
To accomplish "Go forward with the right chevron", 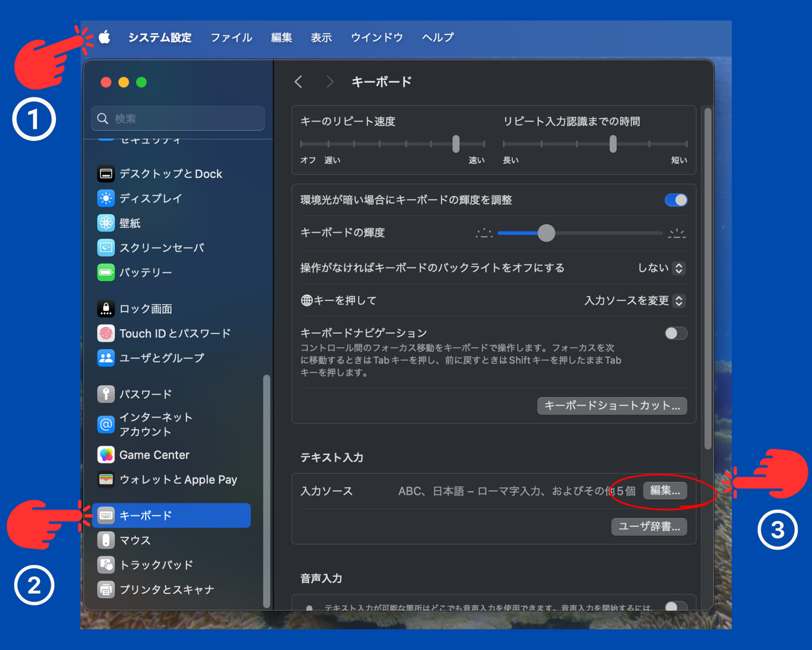I will click(x=330, y=82).
